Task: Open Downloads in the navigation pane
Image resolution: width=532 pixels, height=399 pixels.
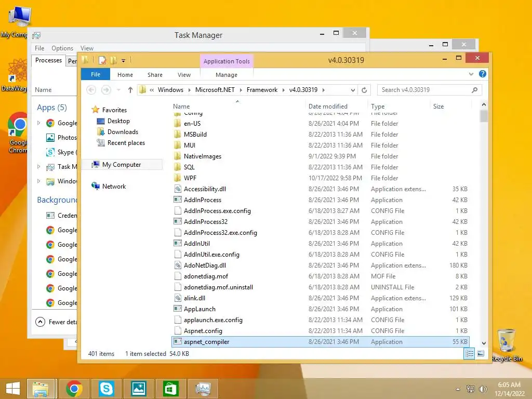Action: point(123,131)
